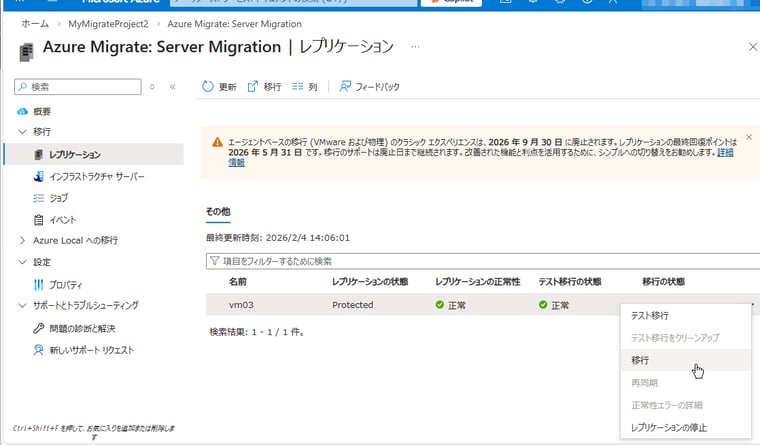Open イベント page in sidebar

click(63, 220)
